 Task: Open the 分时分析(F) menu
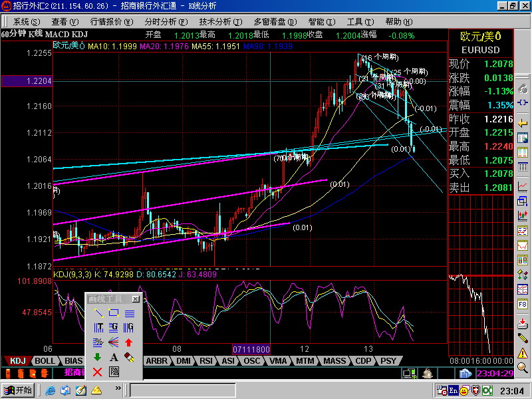click(166, 22)
